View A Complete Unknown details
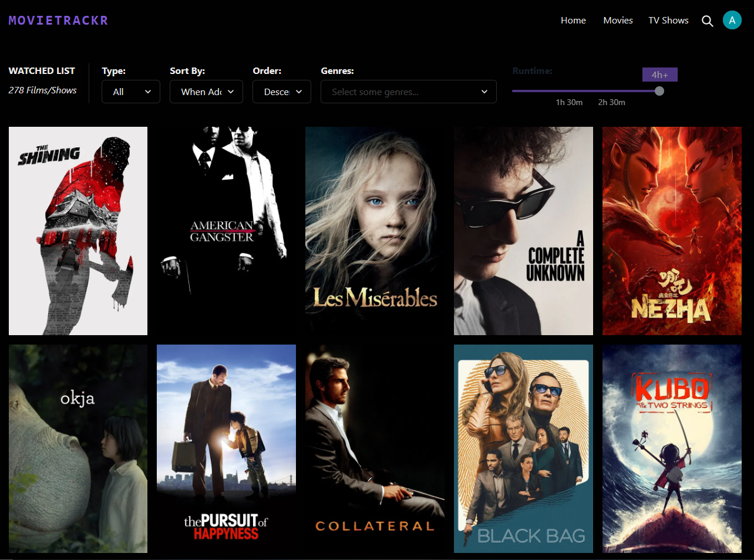The width and height of the screenshot is (754, 560). pos(523,231)
